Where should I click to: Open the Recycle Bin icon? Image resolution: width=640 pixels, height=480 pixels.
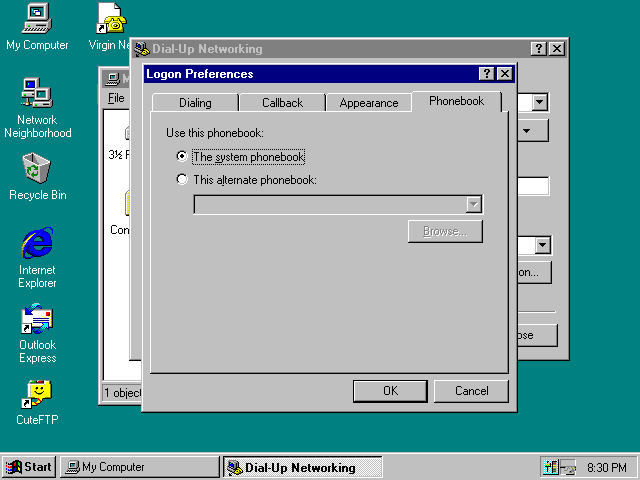pos(37,168)
